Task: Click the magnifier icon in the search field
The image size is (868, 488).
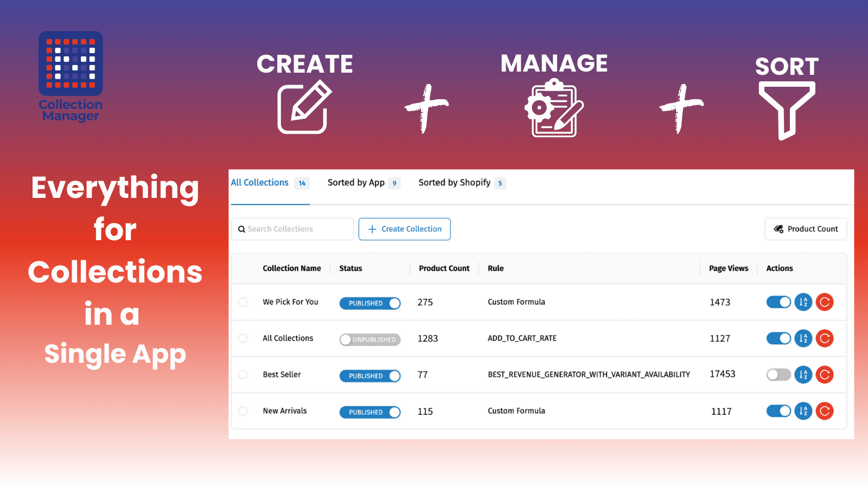Action: [242, 229]
